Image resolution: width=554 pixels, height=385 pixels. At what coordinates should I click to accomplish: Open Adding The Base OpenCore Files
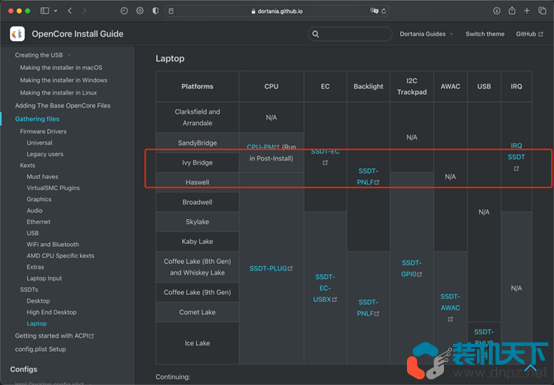click(63, 106)
